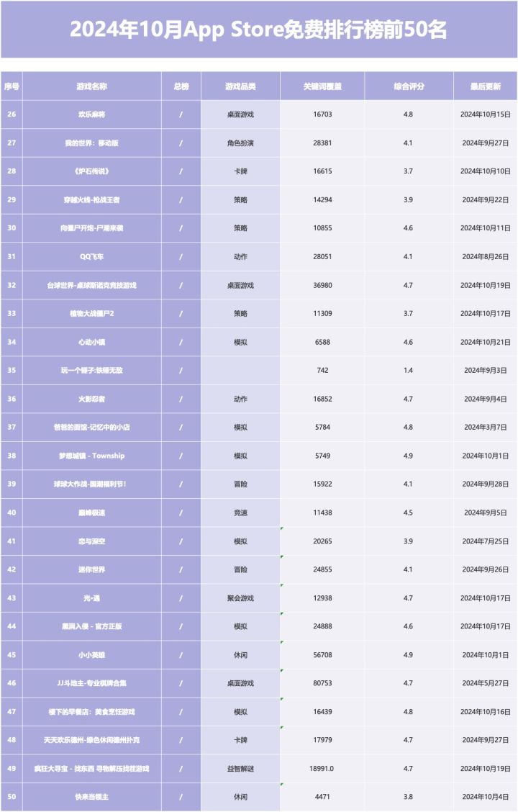The width and height of the screenshot is (518, 812).
Task: Select the row number 50 cell
Action: [12, 797]
